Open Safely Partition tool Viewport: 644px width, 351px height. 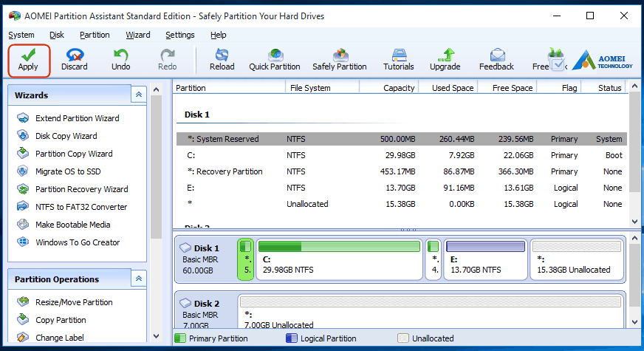click(339, 60)
